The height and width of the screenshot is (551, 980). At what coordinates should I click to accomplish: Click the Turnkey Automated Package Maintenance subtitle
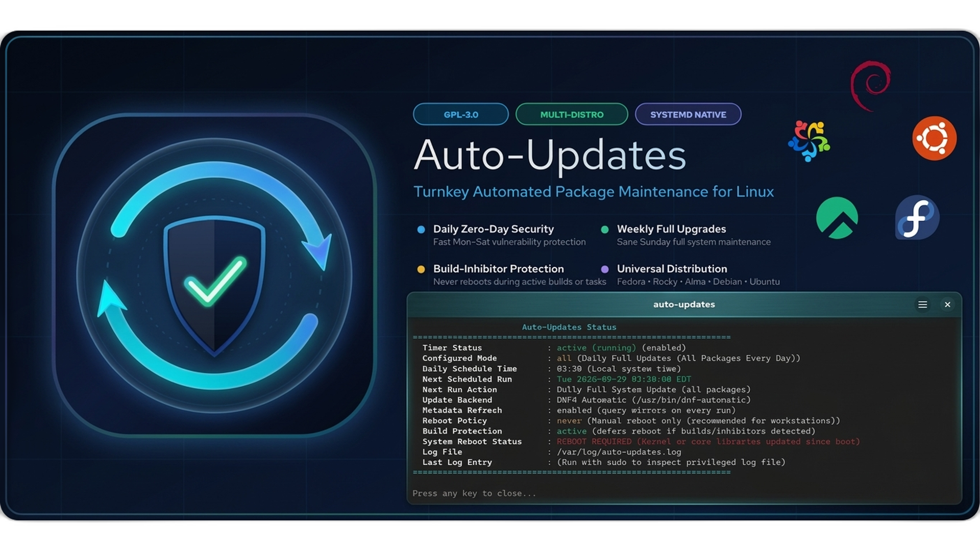(x=594, y=192)
